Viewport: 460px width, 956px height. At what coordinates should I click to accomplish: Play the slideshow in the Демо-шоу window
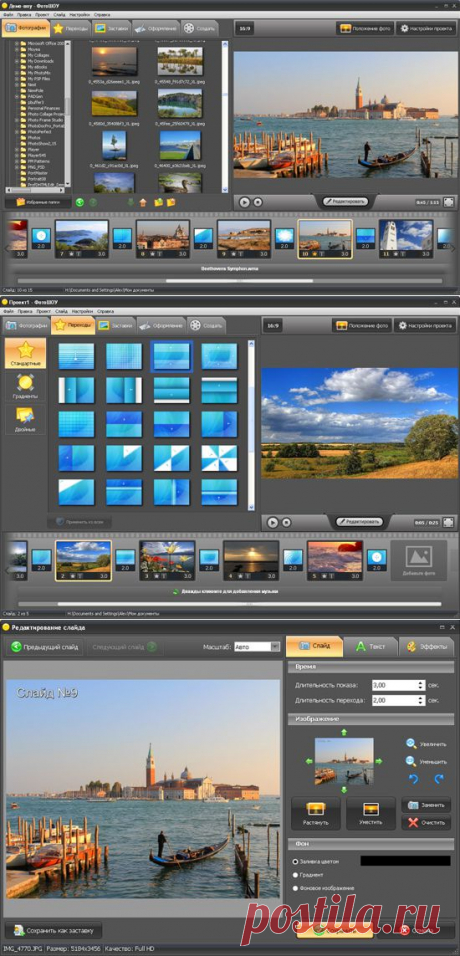(245, 202)
